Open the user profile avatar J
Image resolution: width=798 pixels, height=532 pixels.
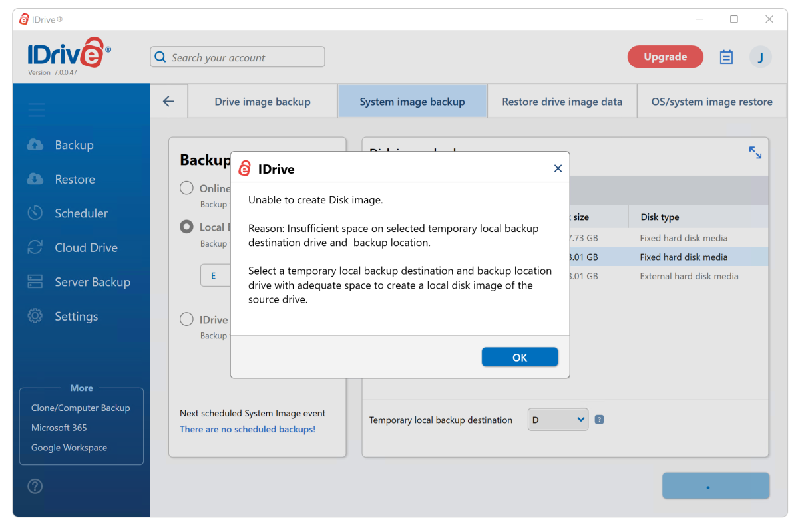pos(760,57)
